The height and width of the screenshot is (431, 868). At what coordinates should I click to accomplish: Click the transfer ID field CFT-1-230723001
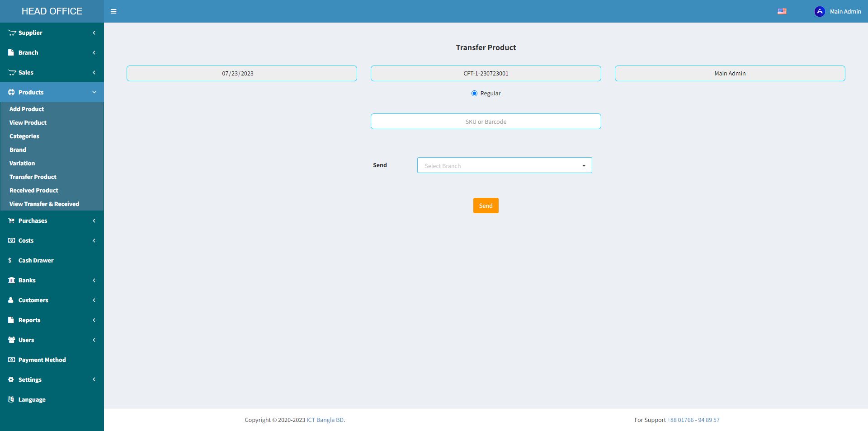[486, 73]
